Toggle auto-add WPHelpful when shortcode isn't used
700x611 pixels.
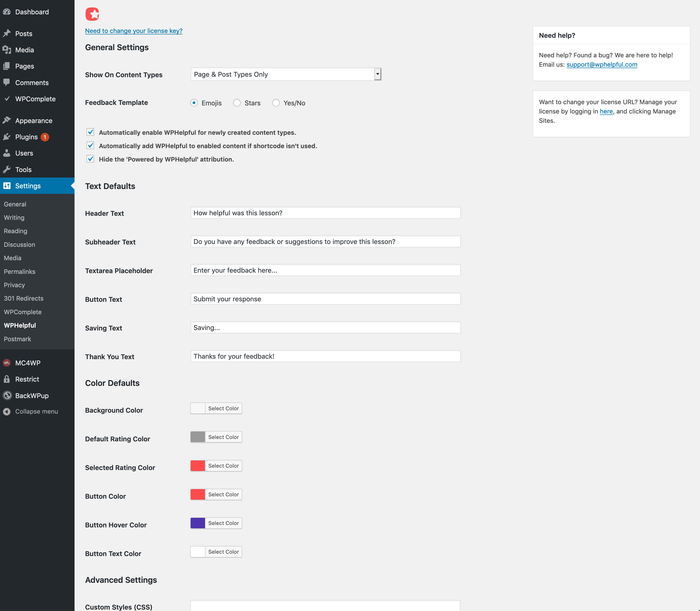(90, 146)
